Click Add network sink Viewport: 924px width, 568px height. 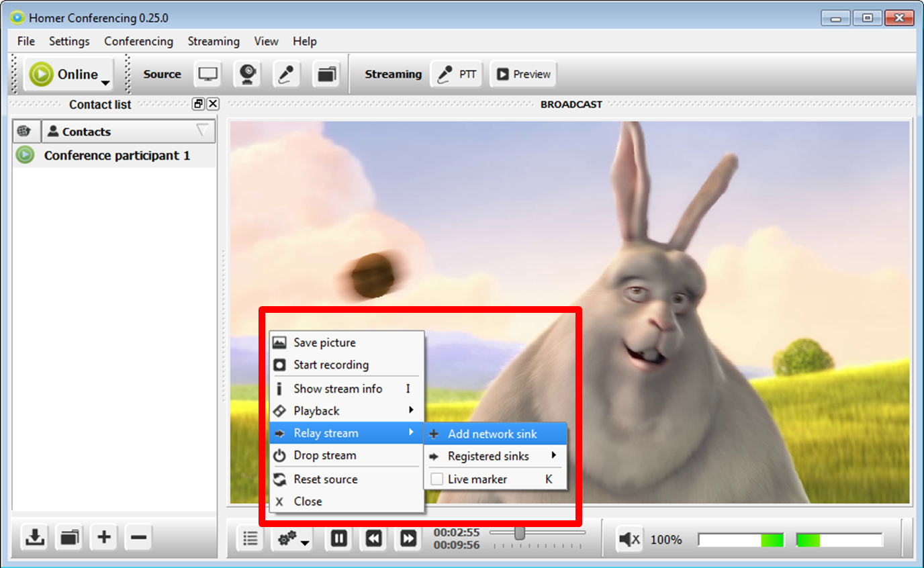[x=492, y=434]
